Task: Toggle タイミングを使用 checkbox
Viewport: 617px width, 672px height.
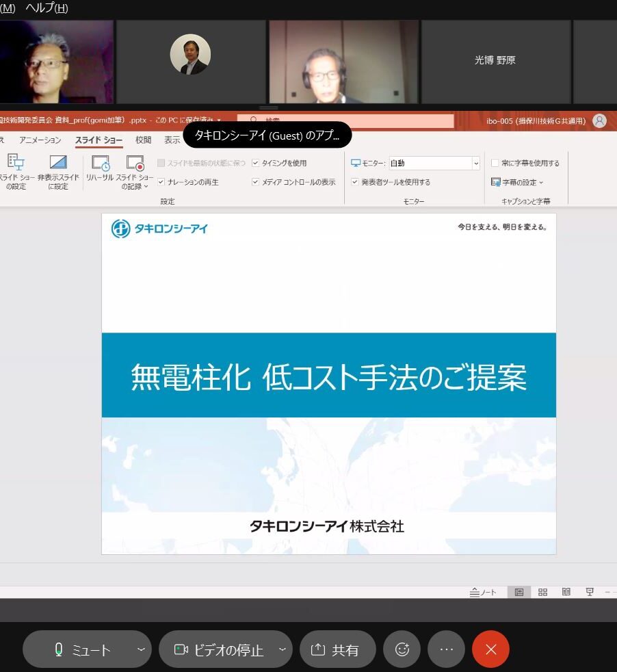Action: point(255,163)
